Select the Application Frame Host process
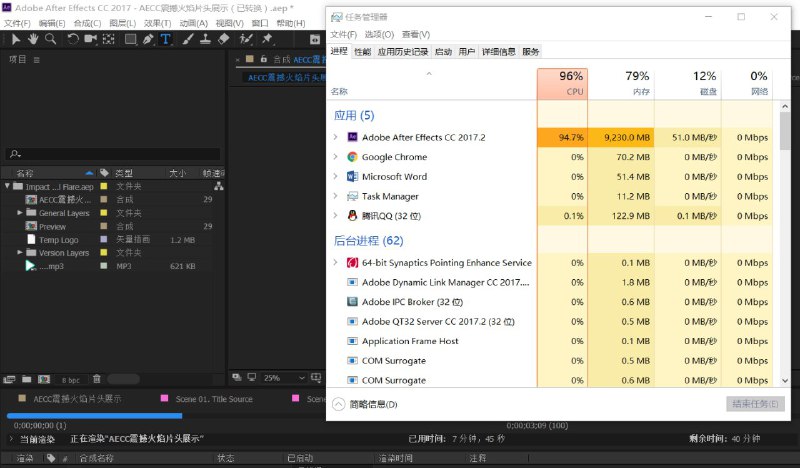The width and height of the screenshot is (800, 468). point(410,341)
